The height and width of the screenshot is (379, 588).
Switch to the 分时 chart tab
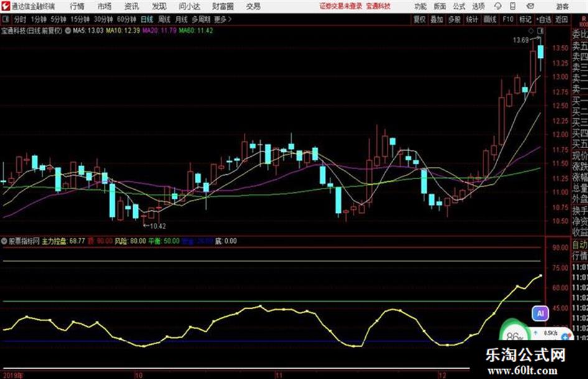coord(21,19)
